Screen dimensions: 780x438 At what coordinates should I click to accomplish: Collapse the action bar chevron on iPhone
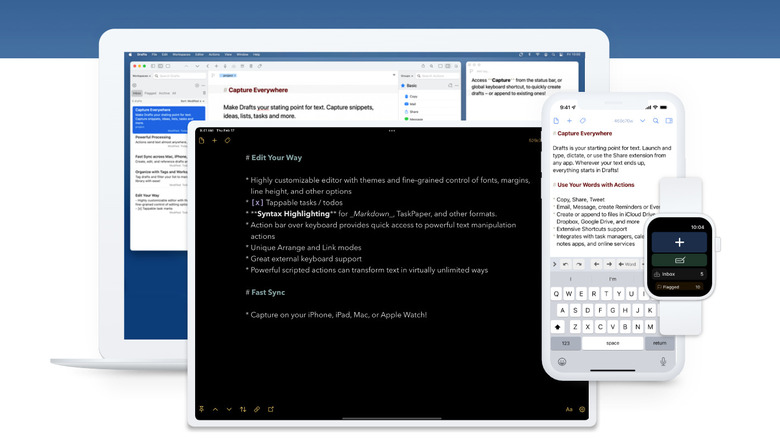[556, 265]
